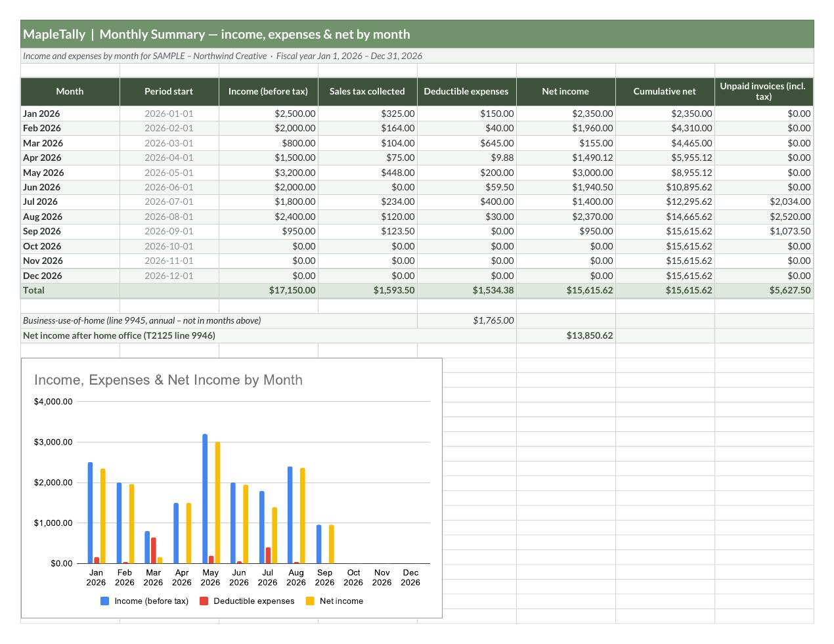The image size is (834, 644).
Task: Select April net income value $1,490.12
Action: pyautogui.click(x=566, y=158)
